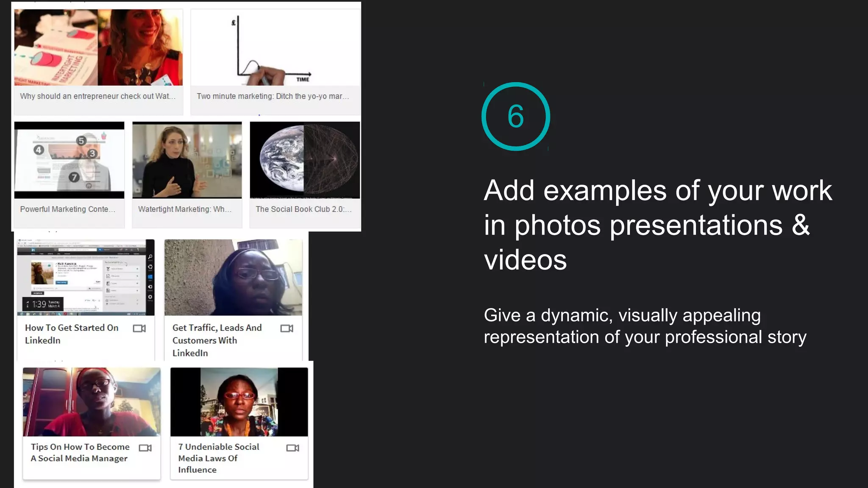Open 'Get Traffic, Leads And Customers' video thumbnail

pos(233,277)
